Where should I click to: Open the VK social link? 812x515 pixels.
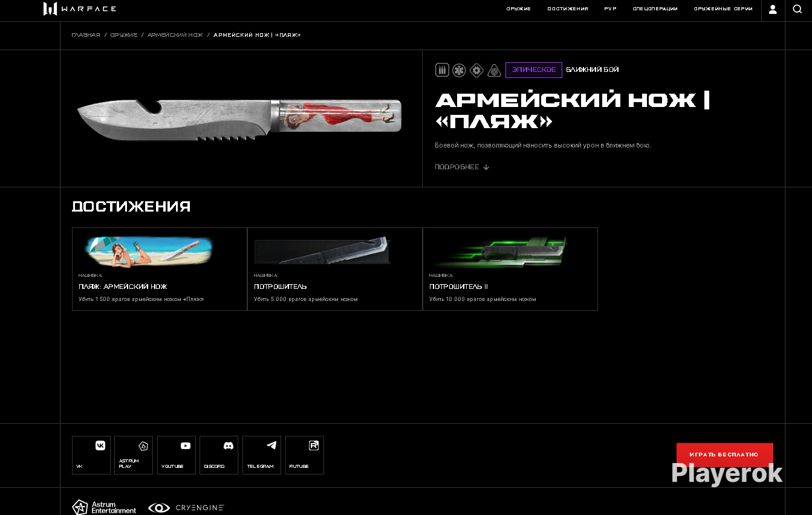coord(91,455)
